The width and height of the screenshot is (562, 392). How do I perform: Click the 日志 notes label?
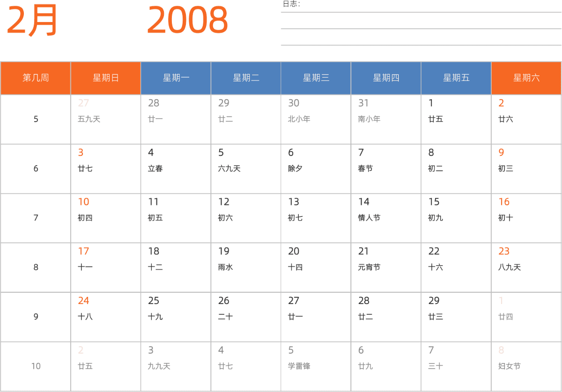pyautogui.click(x=291, y=4)
